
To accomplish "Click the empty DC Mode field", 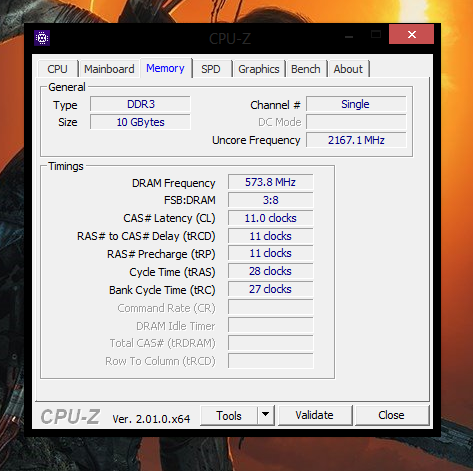I will pyautogui.click(x=356, y=122).
